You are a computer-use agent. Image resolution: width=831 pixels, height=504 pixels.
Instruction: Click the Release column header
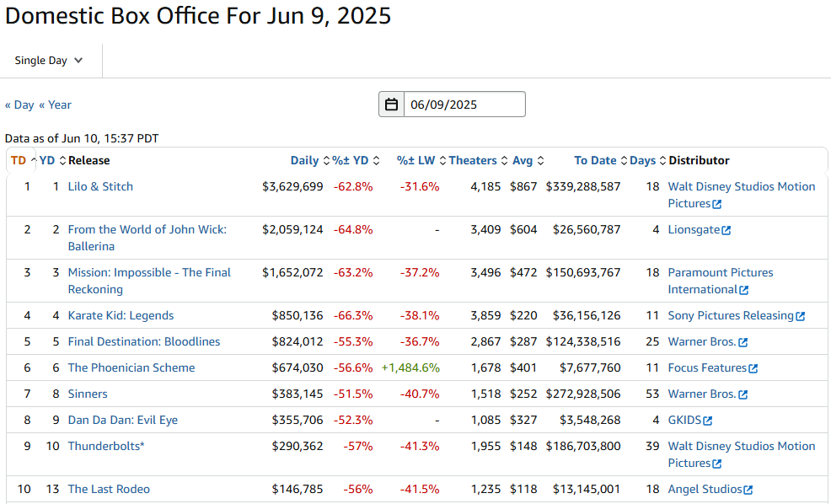click(89, 161)
